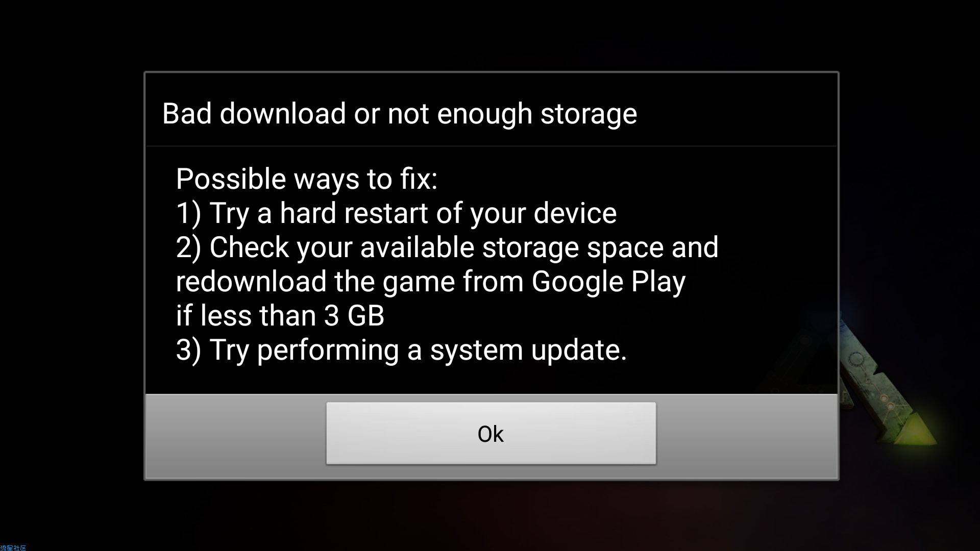
Task: Tap the 'redownload the game from Google Play' line
Action: coord(431,282)
